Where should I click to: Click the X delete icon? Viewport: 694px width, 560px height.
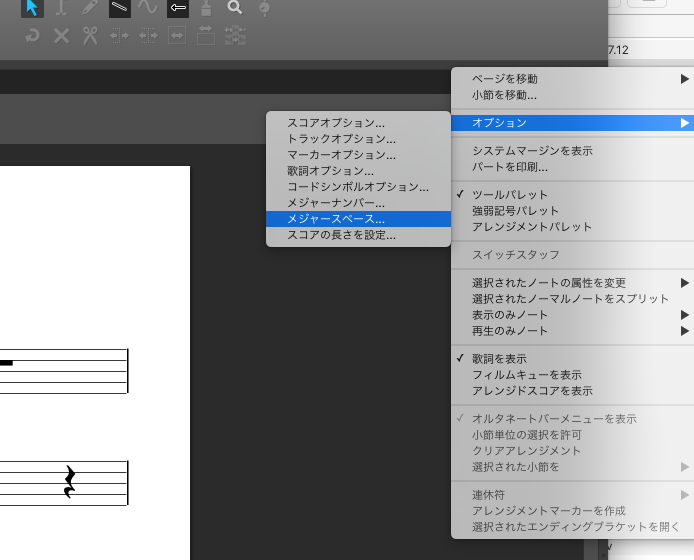(62, 36)
